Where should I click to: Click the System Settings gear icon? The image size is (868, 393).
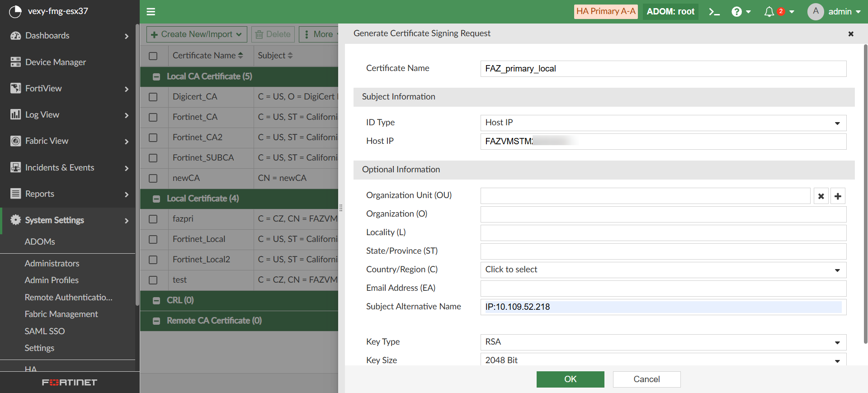pos(16,220)
